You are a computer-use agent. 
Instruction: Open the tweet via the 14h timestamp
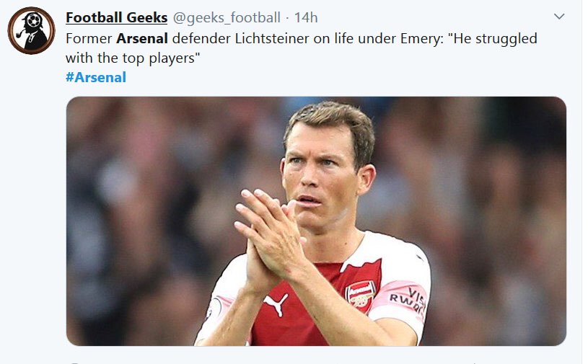[x=306, y=17]
